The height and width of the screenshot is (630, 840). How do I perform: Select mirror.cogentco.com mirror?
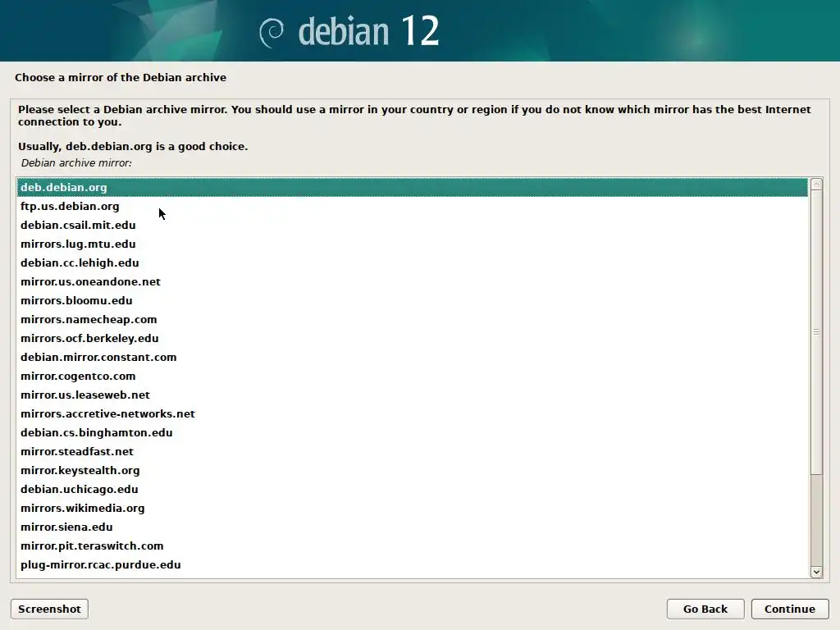(x=412, y=376)
